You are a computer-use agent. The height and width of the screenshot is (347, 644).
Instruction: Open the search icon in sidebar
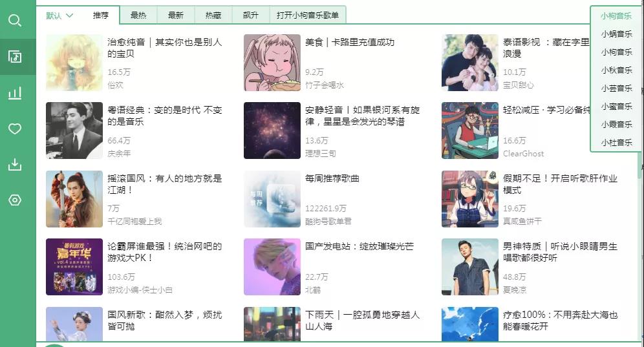click(x=15, y=20)
